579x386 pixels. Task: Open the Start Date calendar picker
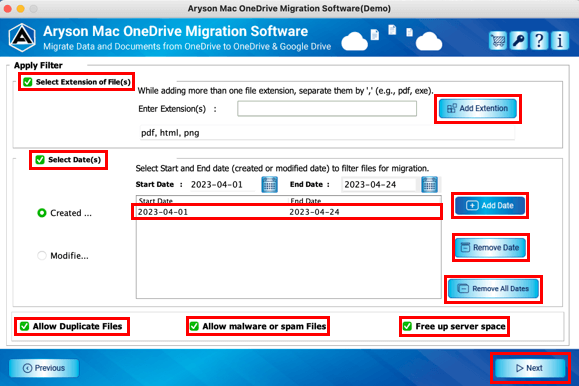(x=270, y=184)
